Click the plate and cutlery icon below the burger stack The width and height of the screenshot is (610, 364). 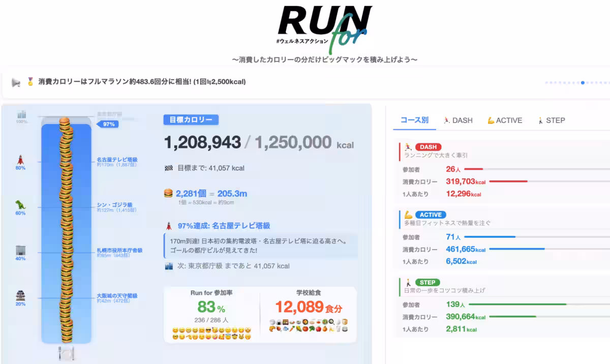click(x=66, y=352)
